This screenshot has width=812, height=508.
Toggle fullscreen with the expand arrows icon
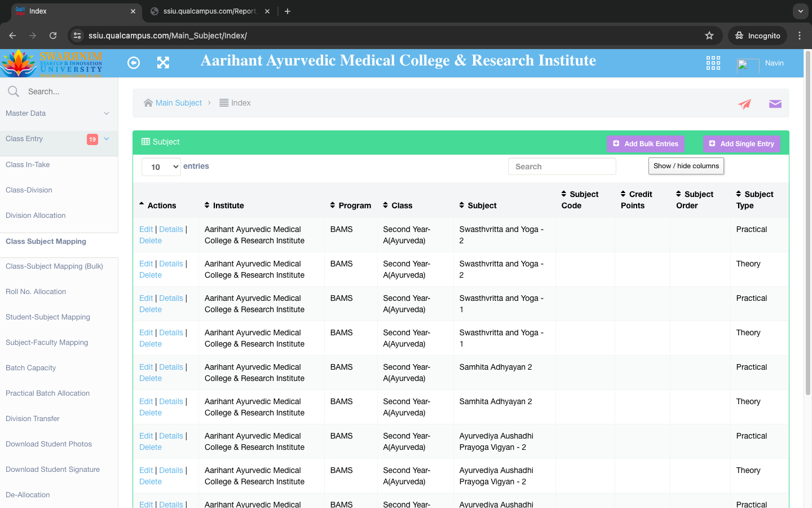click(163, 63)
